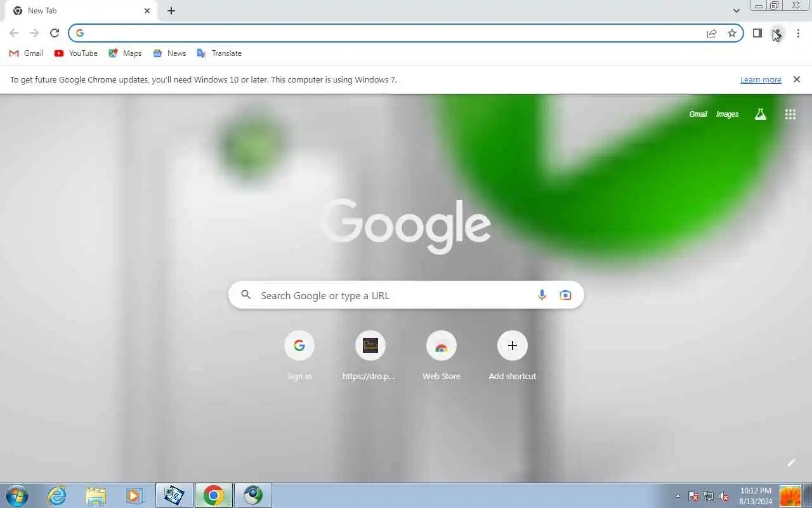
Task: Click the Search Google or type a URL box
Action: (406, 295)
